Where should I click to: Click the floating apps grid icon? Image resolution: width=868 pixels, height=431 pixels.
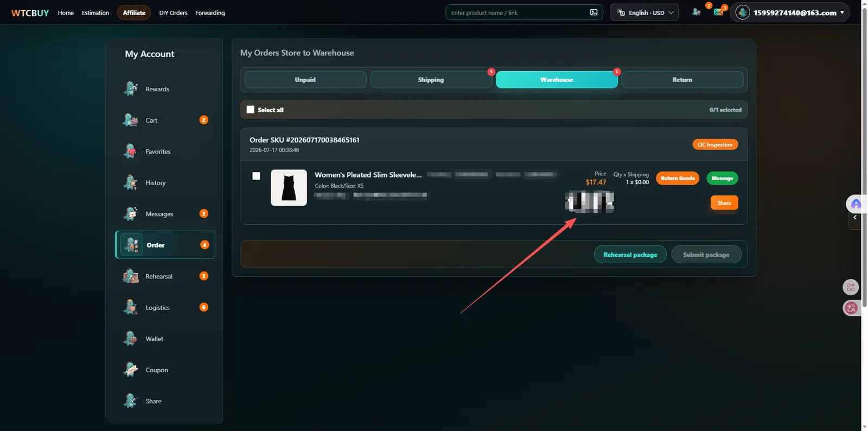[x=851, y=287]
